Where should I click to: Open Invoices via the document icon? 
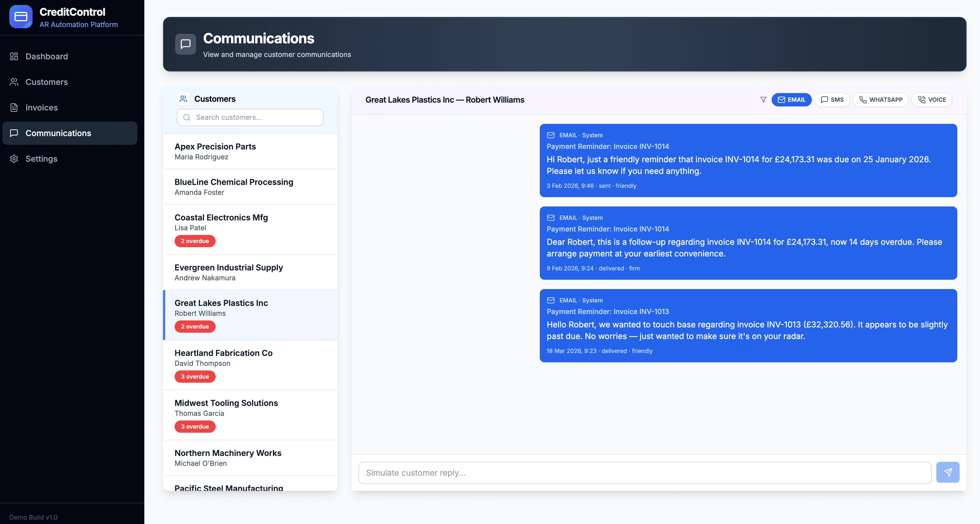(x=14, y=108)
